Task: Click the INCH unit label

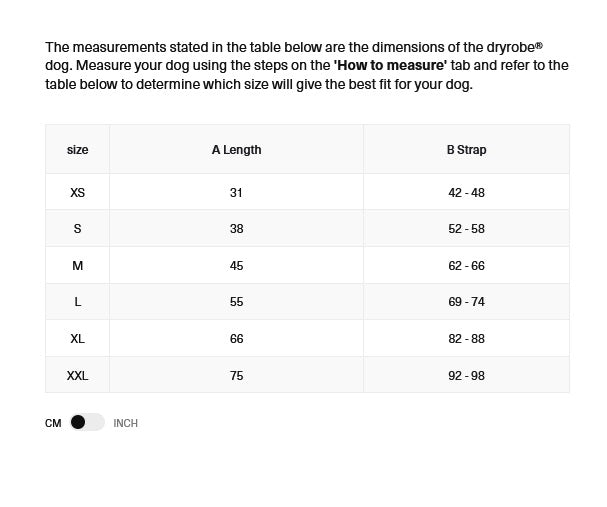Action: [125, 423]
